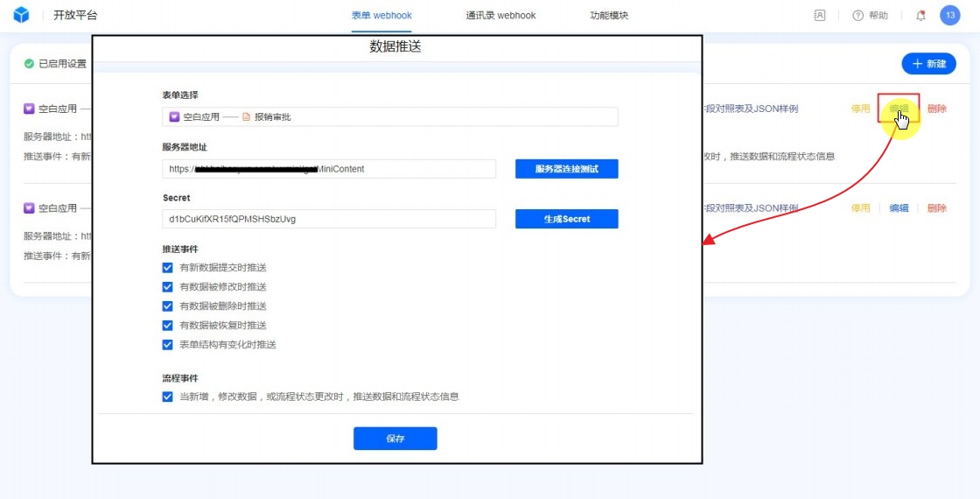Image resolution: width=980 pixels, height=499 pixels.
Task: Click the blue cube platform logo
Action: (22, 15)
